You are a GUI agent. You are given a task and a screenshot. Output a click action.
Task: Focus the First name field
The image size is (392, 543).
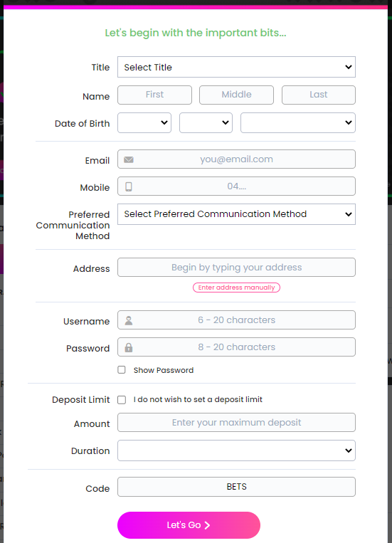[x=154, y=95]
